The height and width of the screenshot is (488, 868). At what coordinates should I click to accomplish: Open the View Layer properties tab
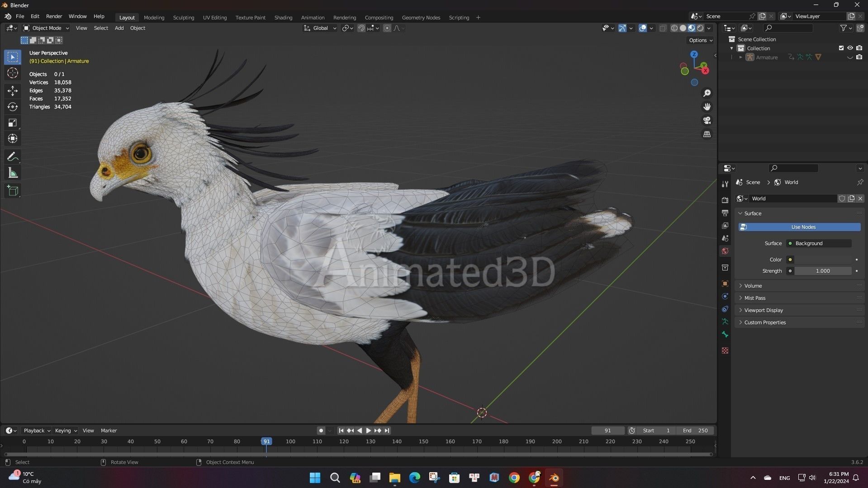(x=725, y=225)
